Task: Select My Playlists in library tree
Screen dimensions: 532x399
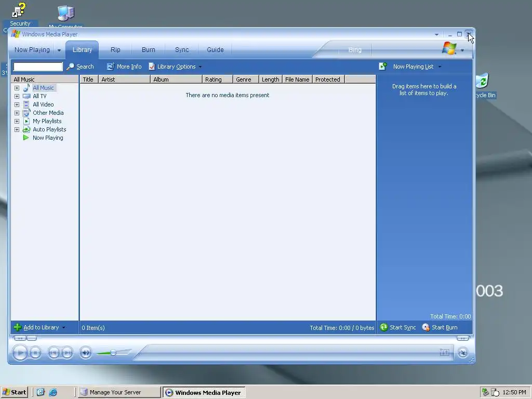Action: pos(47,121)
